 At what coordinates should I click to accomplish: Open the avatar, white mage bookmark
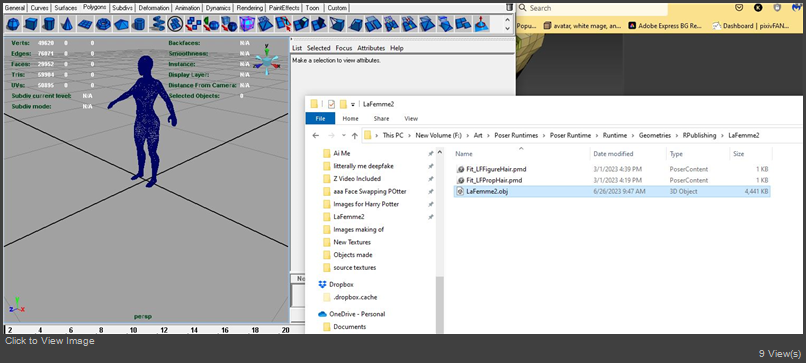tap(582, 26)
